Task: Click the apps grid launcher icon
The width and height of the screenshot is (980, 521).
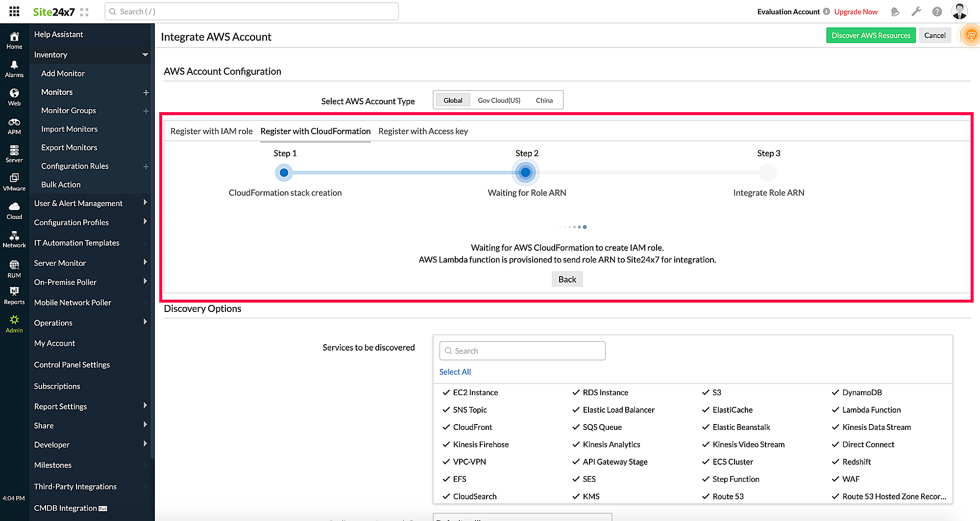Action: coord(14,11)
